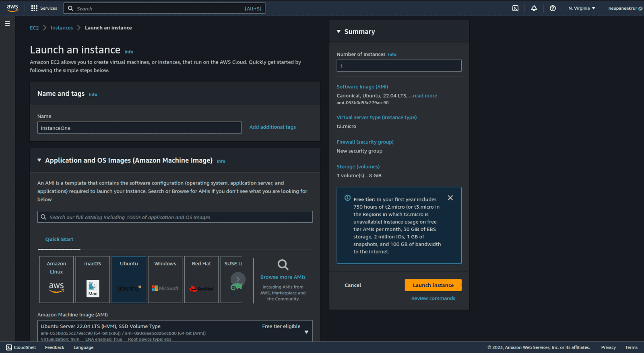644x353 pixels.
Task: Open the N. Virginia region dropdown
Action: tap(582, 8)
